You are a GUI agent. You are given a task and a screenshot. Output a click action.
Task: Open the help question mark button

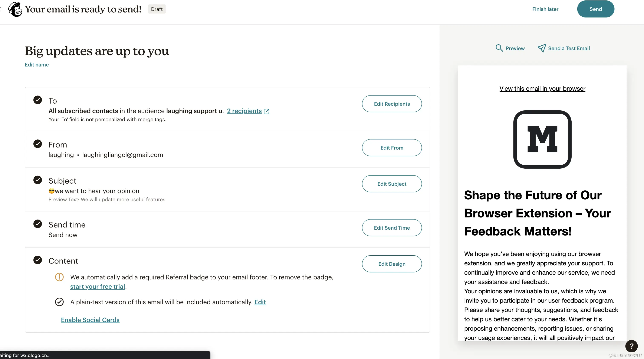(631, 346)
